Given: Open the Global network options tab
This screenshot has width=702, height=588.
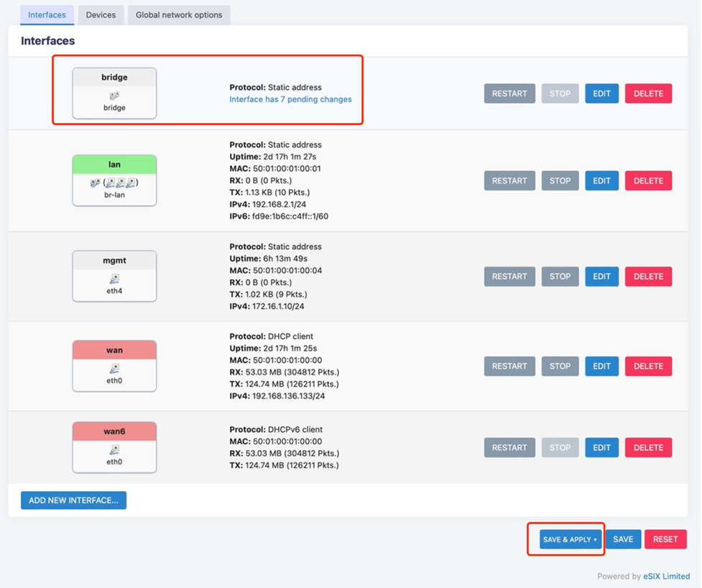Looking at the screenshot, I should pos(178,14).
